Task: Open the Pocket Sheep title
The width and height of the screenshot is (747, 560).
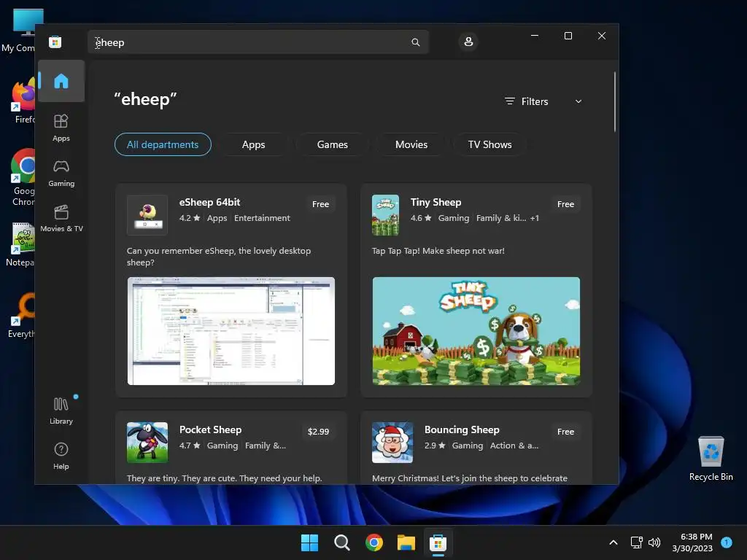Action: 211,429
